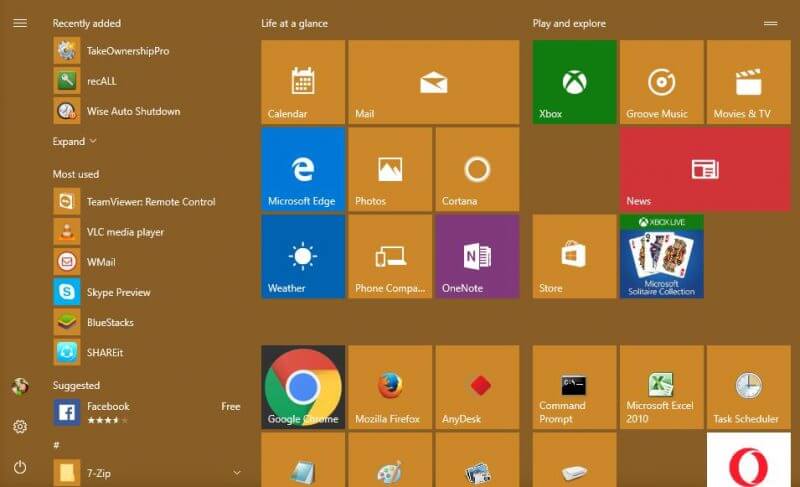Open the Cortana tile
Image resolution: width=800 pixels, height=487 pixels.
pos(478,169)
